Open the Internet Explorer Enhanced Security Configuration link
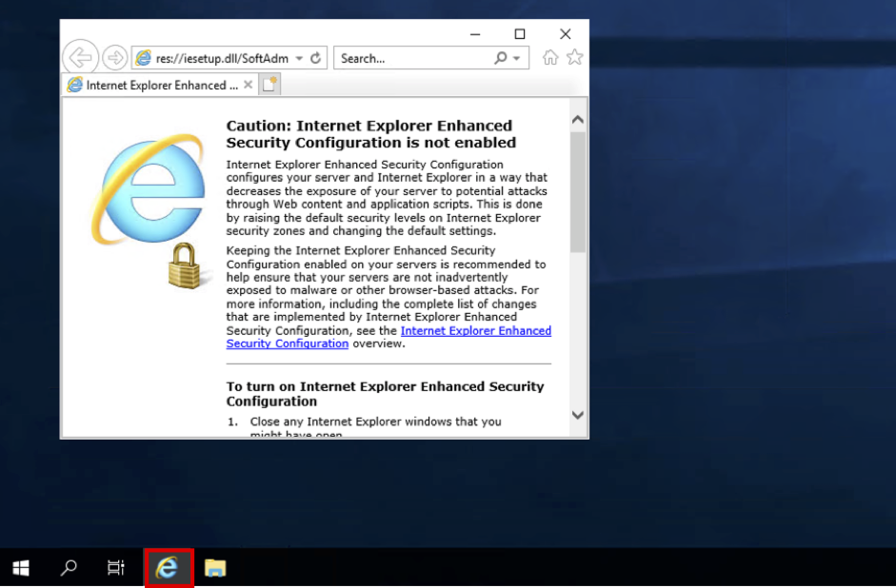Image resolution: width=896 pixels, height=588 pixels. tap(475, 331)
